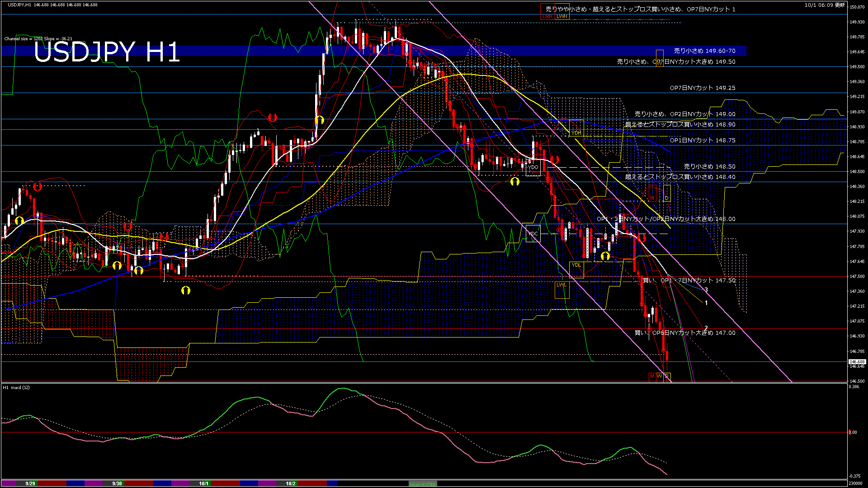
Task: Click the H1 macd (12) indicator label
Action: (x=17, y=388)
